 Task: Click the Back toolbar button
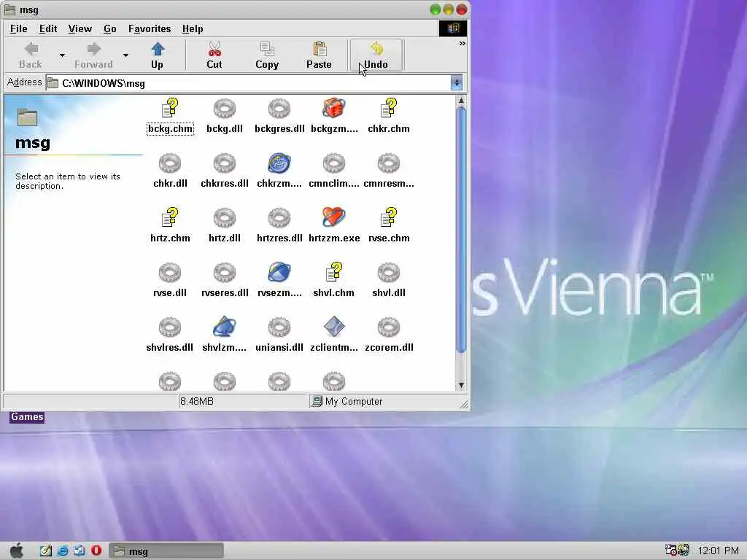(x=31, y=55)
